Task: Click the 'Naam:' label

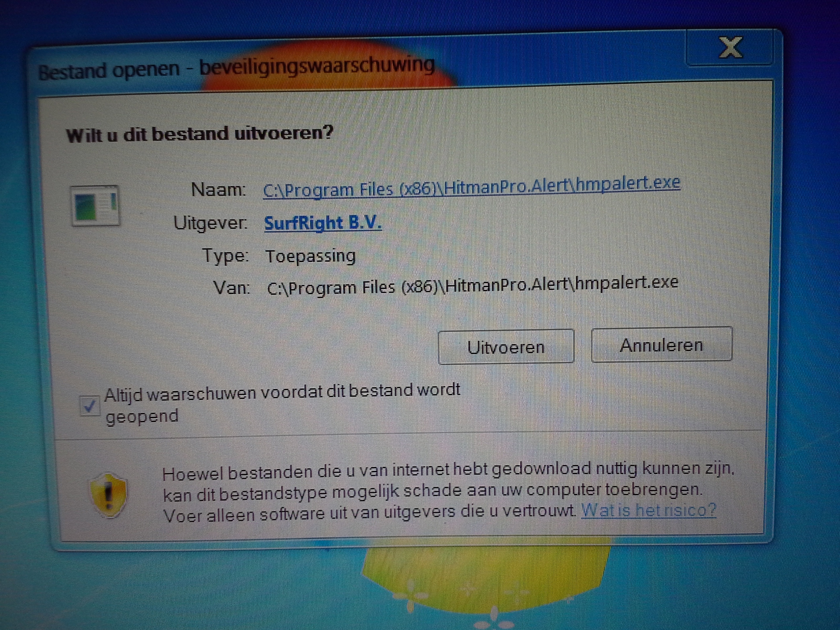Action: (218, 189)
